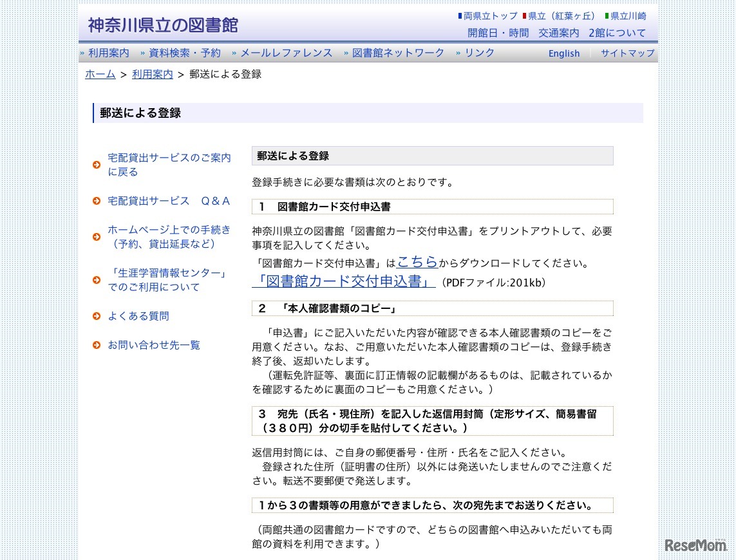Click the blue square marker before 両県立トップ
The image size is (736, 560).
(x=460, y=16)
